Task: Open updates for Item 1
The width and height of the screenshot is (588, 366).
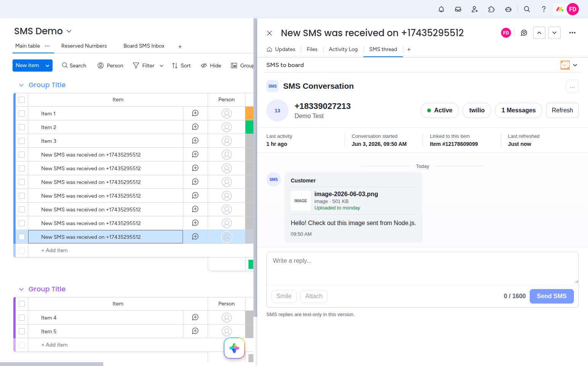Action: [x=195, y=113]
